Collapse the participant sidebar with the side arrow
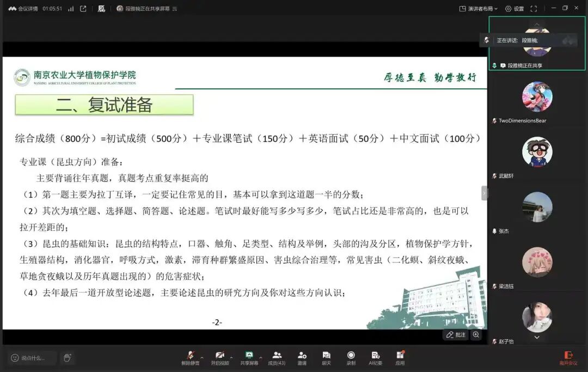 [x=484, y=193]
